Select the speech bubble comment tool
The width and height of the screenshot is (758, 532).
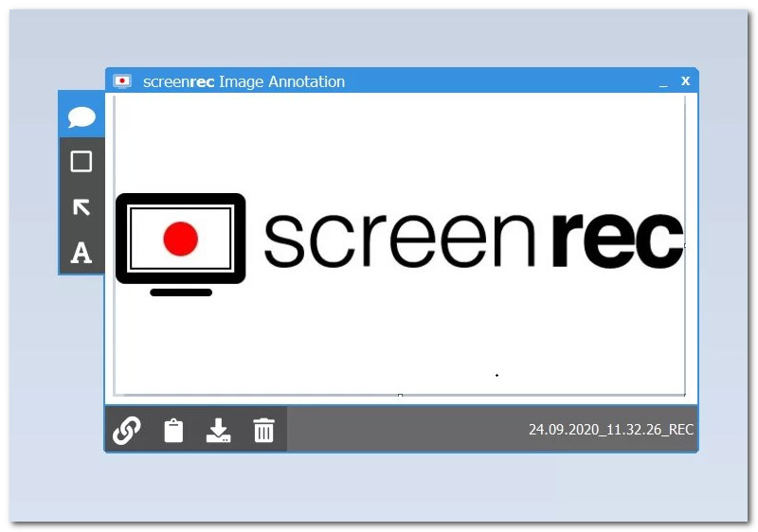tap(81, 116)
